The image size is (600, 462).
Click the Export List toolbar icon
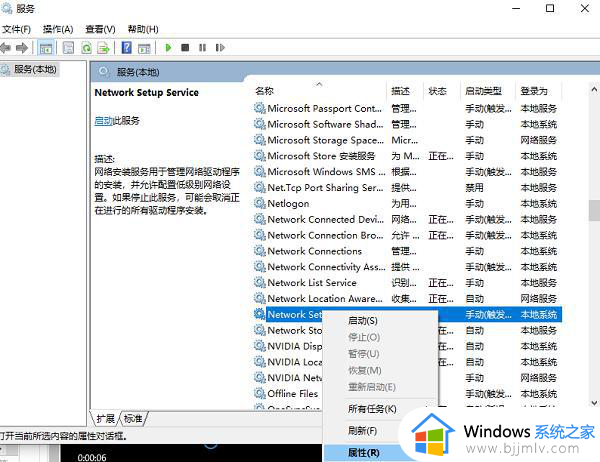103,48
